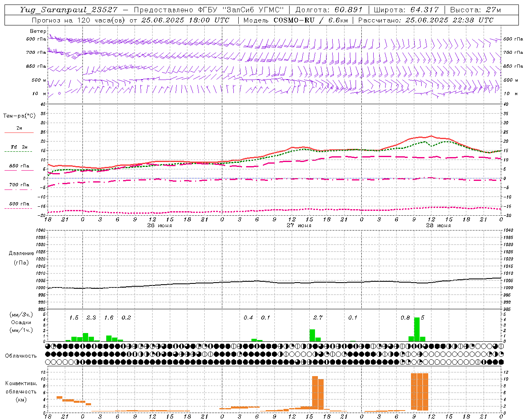Click the precipitation amount "0.8"

(405, 317)
